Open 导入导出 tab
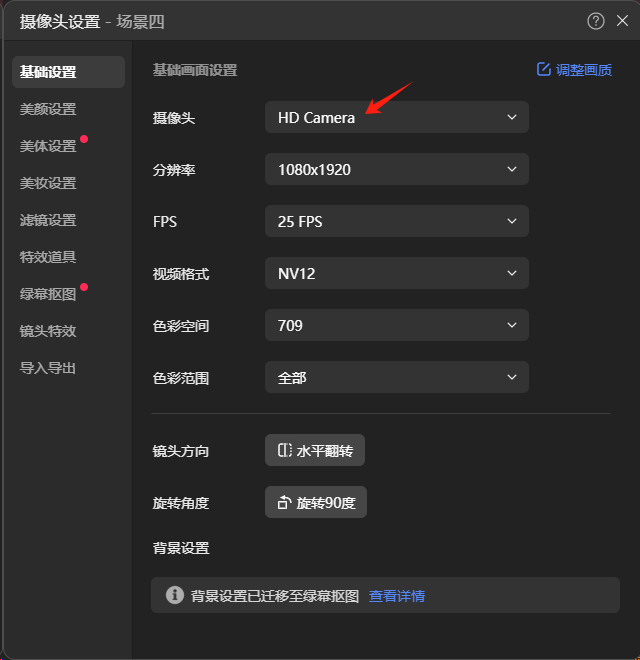 48,368
